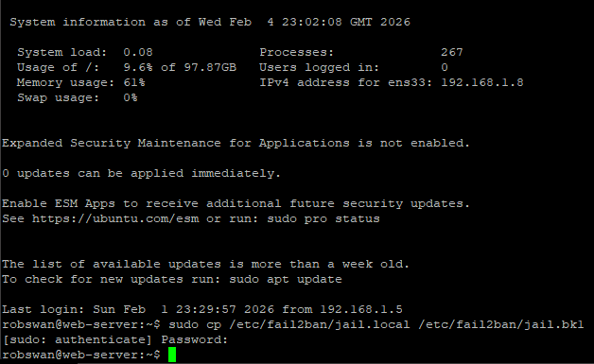Viewport: 594px width, 364px height.
Task: Click the https://ubuntu.com/esm URL
Action: point(115,219)
